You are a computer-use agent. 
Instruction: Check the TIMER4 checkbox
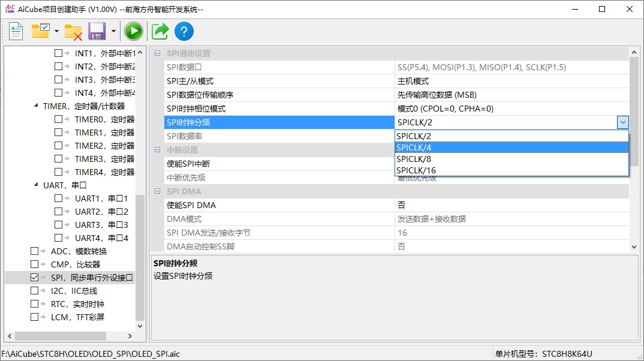pos(58,172)
